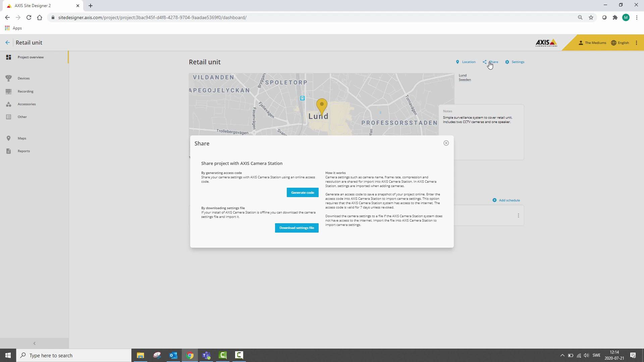The height and width of the screenshot is (362, 644).
Task: Open a new browser tab
Action: [91, 6]
